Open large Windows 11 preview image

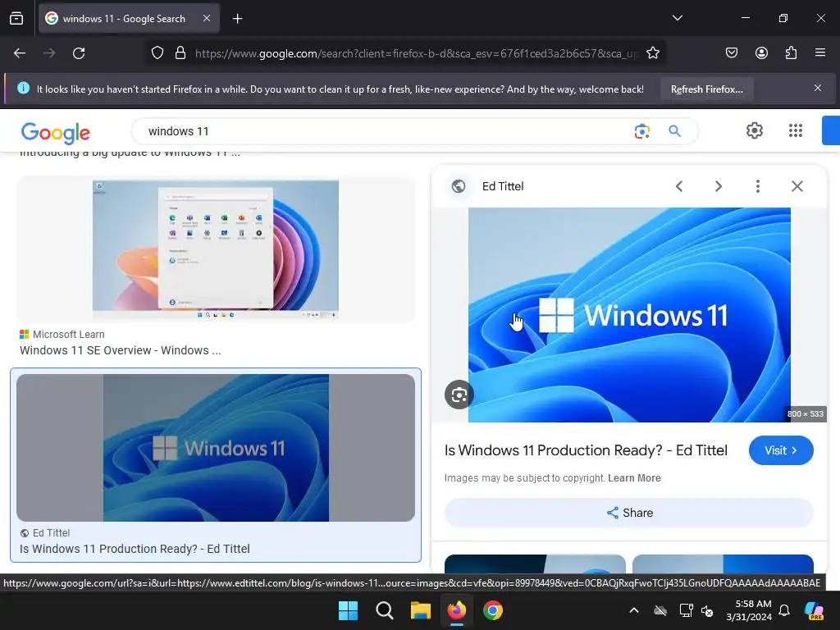click(629, 315)
